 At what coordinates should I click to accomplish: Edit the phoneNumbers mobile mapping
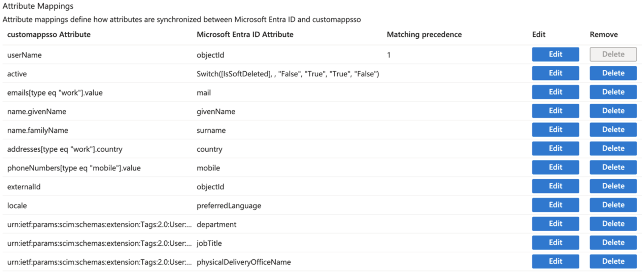(556, 167)
